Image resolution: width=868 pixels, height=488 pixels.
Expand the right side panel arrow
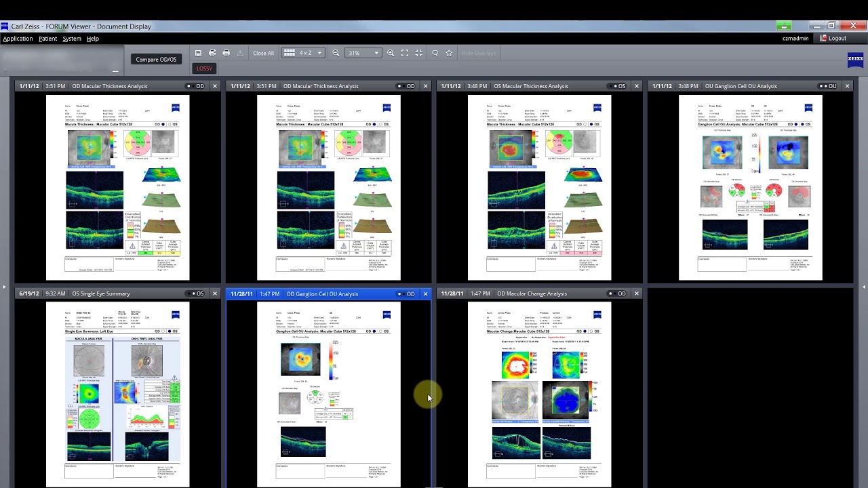click(x=864, y=287)
